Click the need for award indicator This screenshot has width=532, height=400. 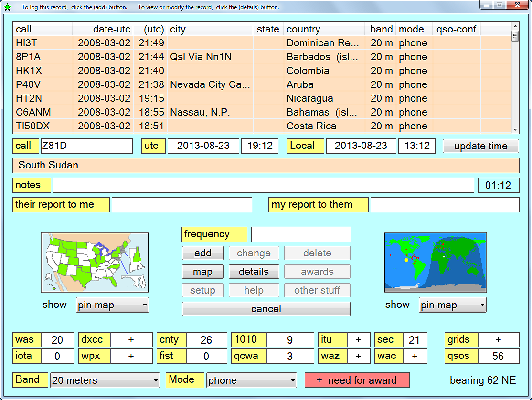[357, 380]
